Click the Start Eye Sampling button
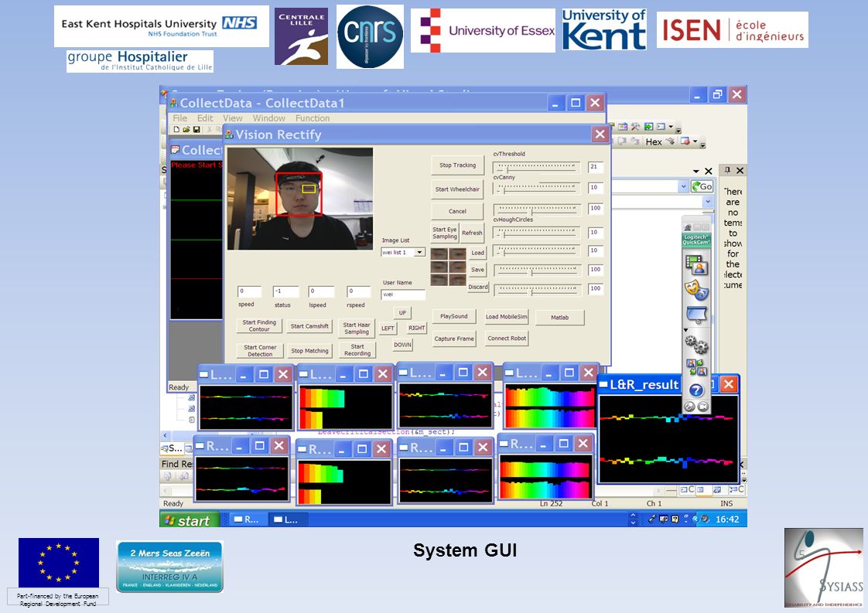The width and height of the screenshot is (868, 613). (x=445, y=233)
